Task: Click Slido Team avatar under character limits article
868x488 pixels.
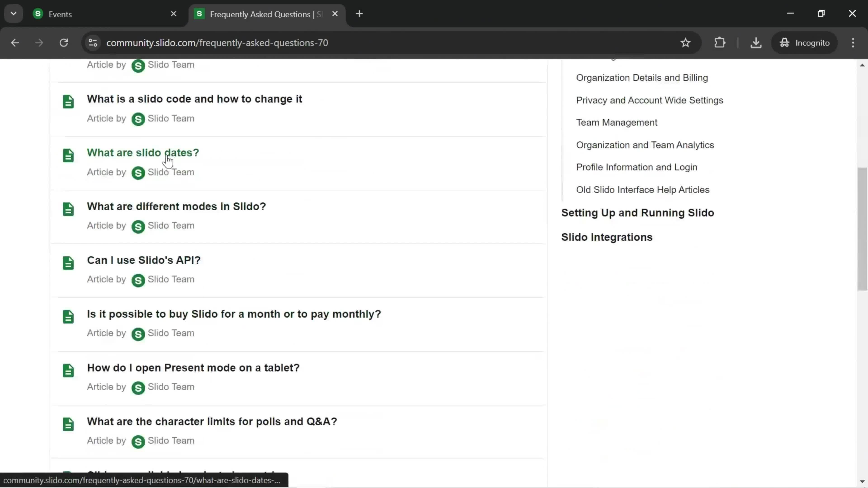Action: click(x=138, y=441)
